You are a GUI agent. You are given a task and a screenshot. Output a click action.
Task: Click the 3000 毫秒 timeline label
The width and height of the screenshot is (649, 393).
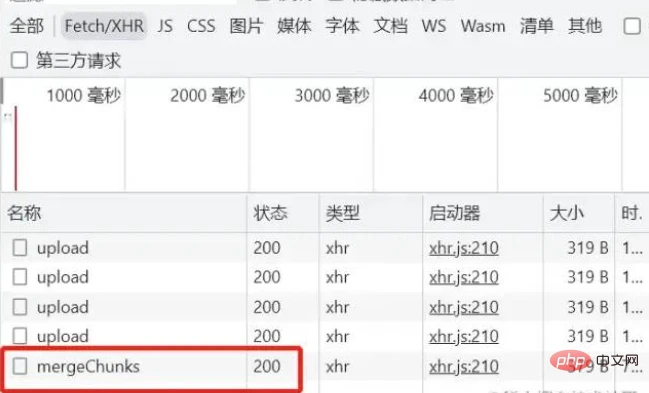(x=332, y=96)
